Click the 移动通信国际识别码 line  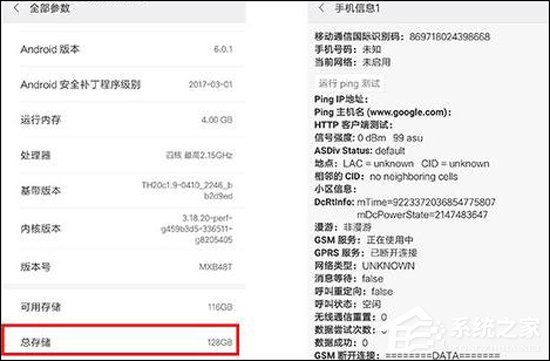402,36
